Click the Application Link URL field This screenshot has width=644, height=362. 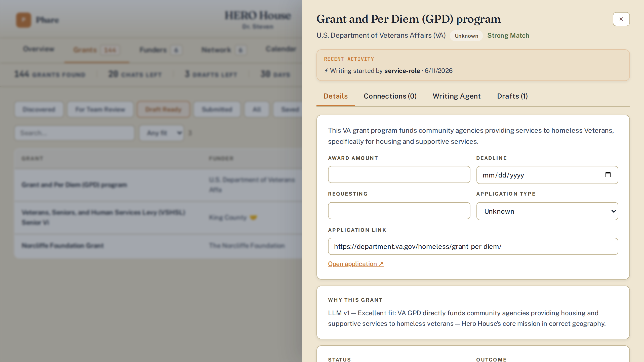tap(473, 246)
